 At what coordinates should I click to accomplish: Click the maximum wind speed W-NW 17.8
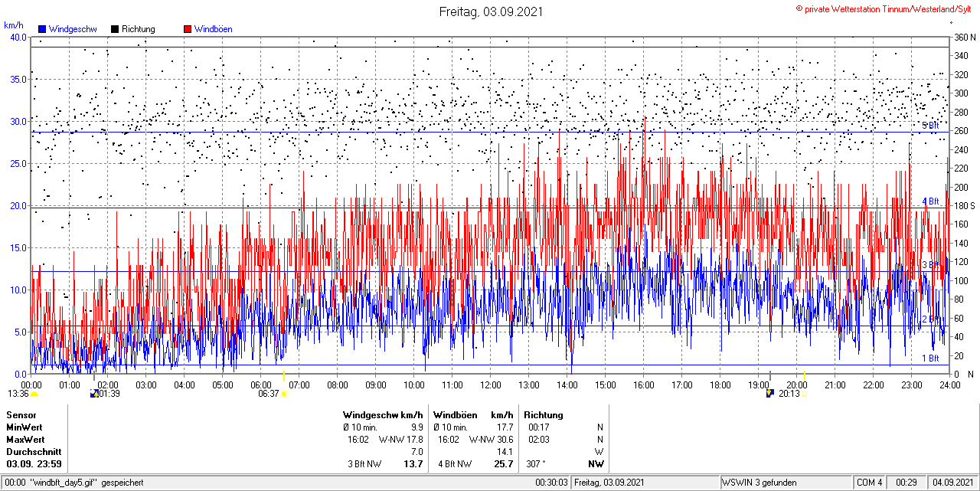[x=401, y=440]
